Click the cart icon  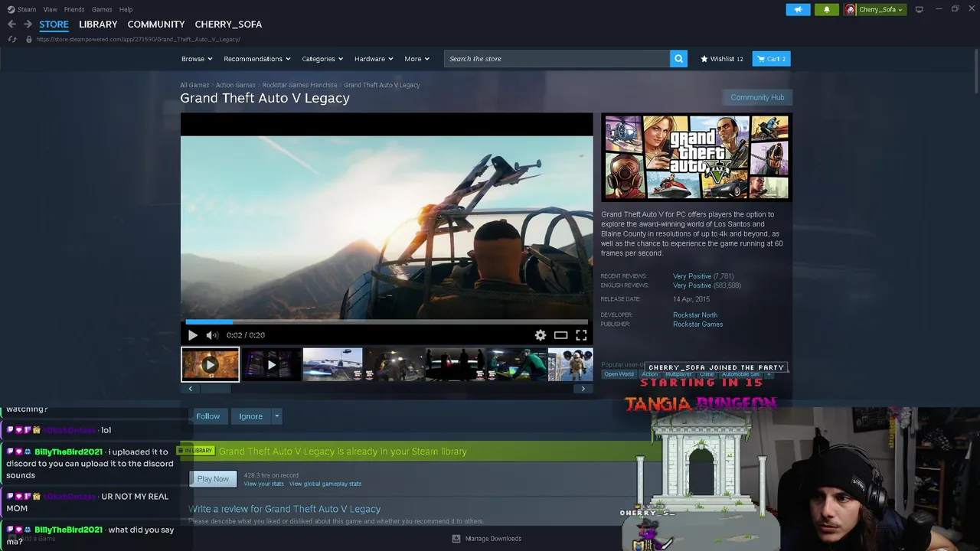click(760, 59)
